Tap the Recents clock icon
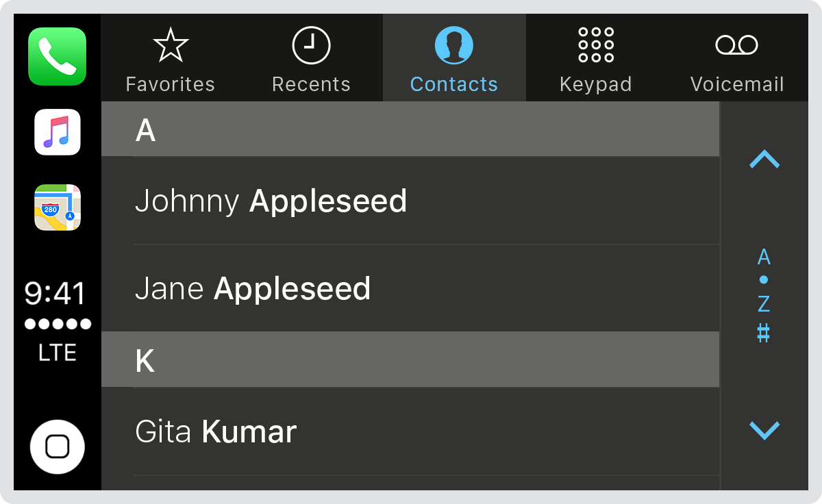Screen dimensions: 822x504 tap(311, 46)
